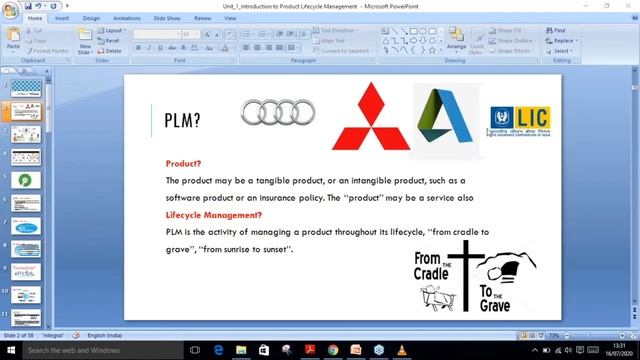The height and width of the screenshot is (360, 640).
Task: Select slide 3 thumbnail in panel
Action: 26,134
